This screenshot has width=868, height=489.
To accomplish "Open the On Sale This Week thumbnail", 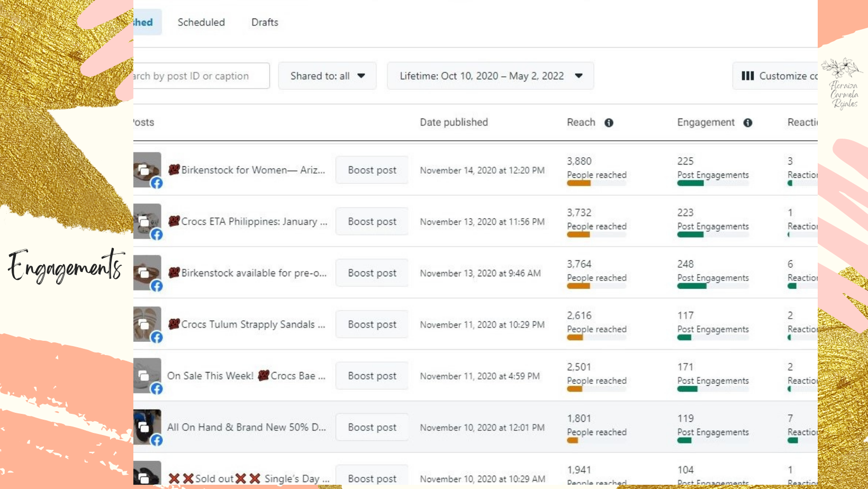I will (147, 375).
